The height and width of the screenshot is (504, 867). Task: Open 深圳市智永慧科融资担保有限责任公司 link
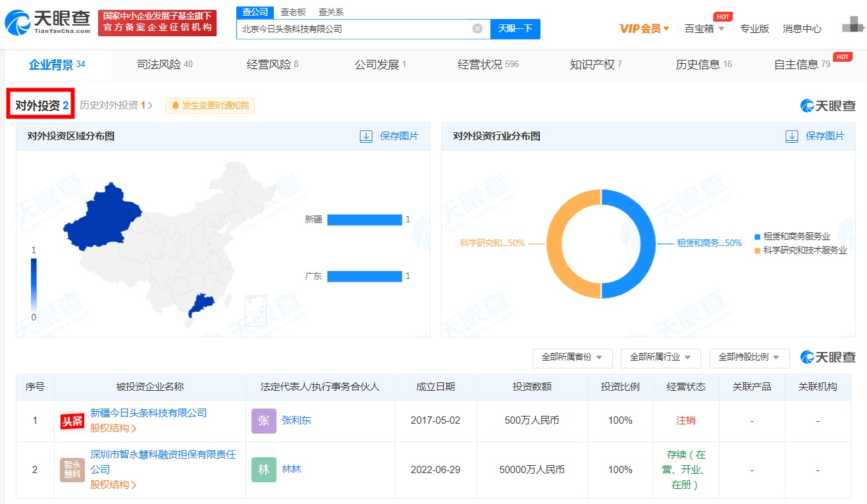coord(163,462)
